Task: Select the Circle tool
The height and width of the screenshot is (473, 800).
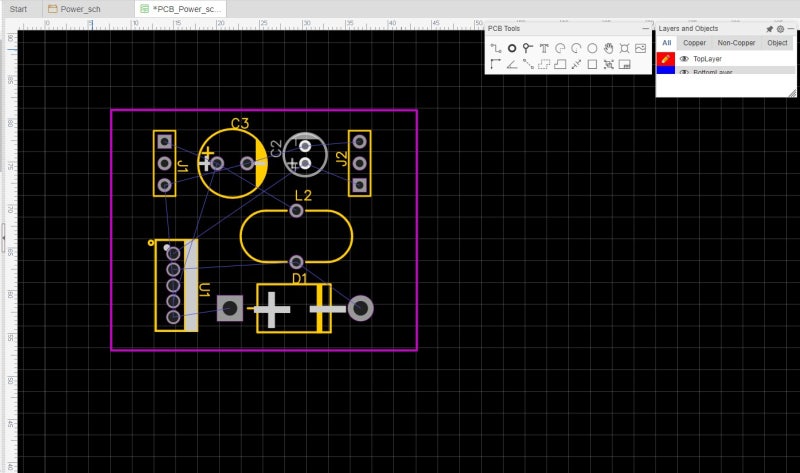Action: (592, 48)
